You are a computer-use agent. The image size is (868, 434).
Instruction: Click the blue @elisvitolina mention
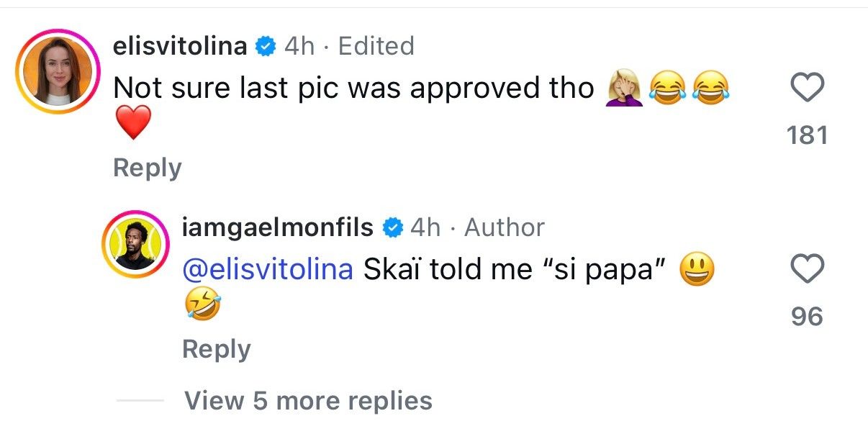[x=268, y=270]
